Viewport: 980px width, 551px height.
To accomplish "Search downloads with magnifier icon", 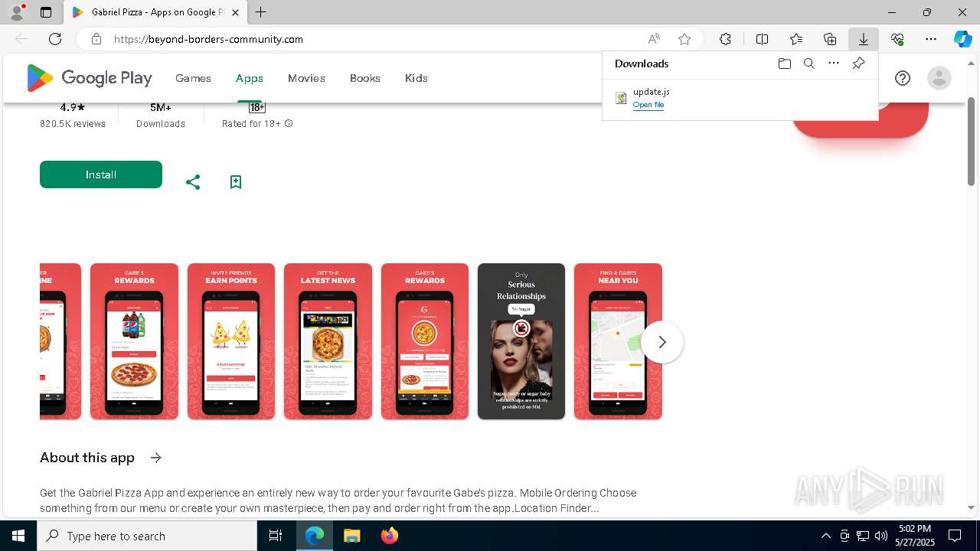I will click(x=808, y=64).
